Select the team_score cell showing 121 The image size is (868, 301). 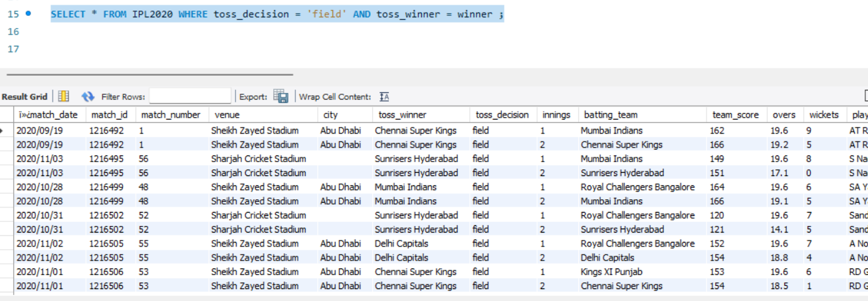(x=737, y=229)
